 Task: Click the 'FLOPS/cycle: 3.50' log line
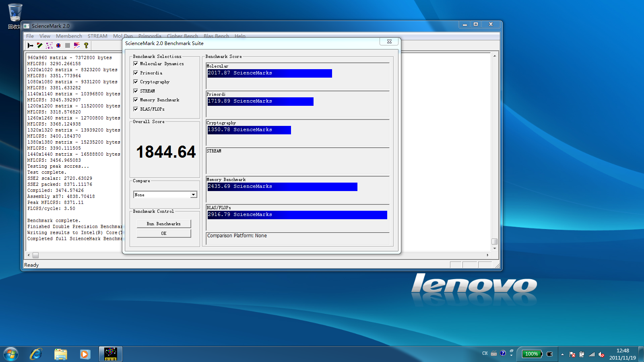tap(51, 209)
